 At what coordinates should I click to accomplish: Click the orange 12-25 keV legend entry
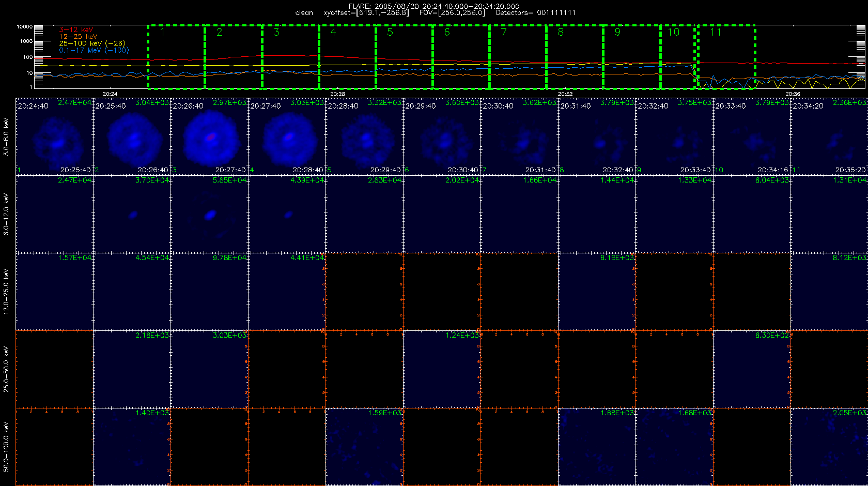tap(78, 37)
